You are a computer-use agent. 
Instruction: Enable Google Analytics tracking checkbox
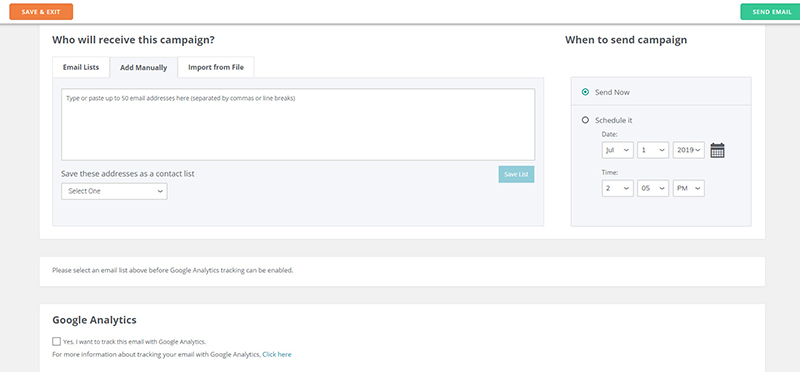click(x=57, y=341)
